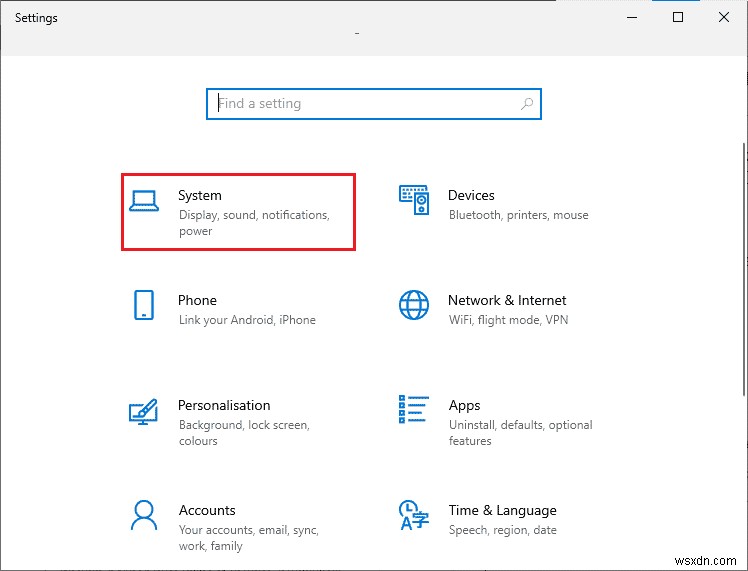Open the Apps list icon
Viewport: 748px width, 571px height.
tap(414, 409)
